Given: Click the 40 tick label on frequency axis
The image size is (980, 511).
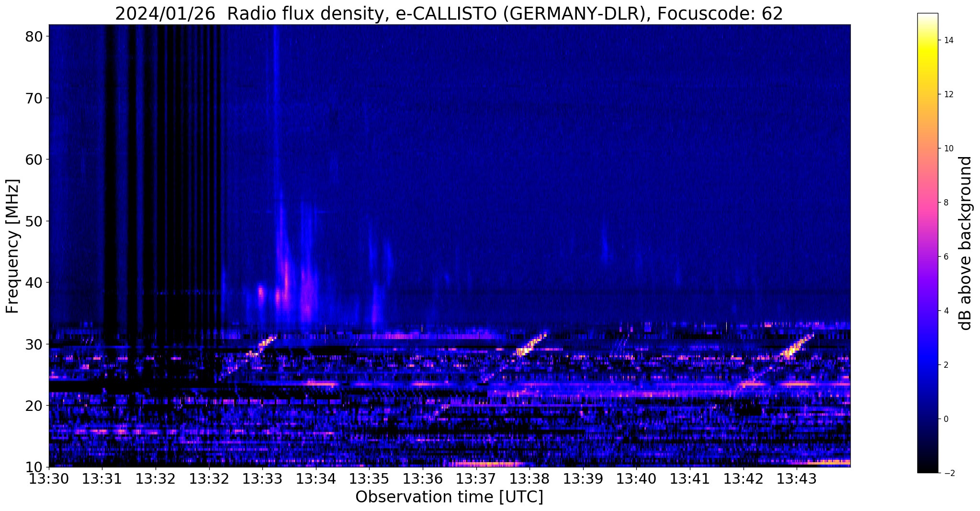Looking at the screenshot, I should click(x=34, y=283).
